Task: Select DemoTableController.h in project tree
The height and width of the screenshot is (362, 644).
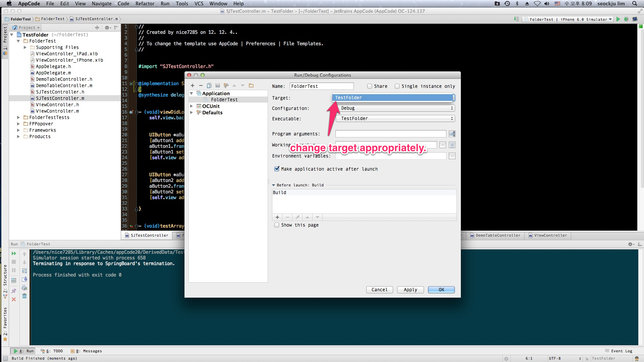Action: pyautogui.click(x=64, y=79)
